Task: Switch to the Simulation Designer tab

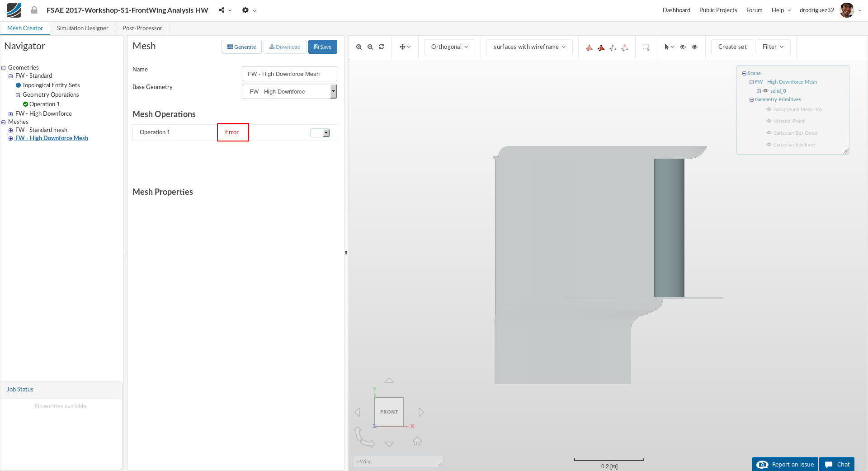Action: pos(83,28)
